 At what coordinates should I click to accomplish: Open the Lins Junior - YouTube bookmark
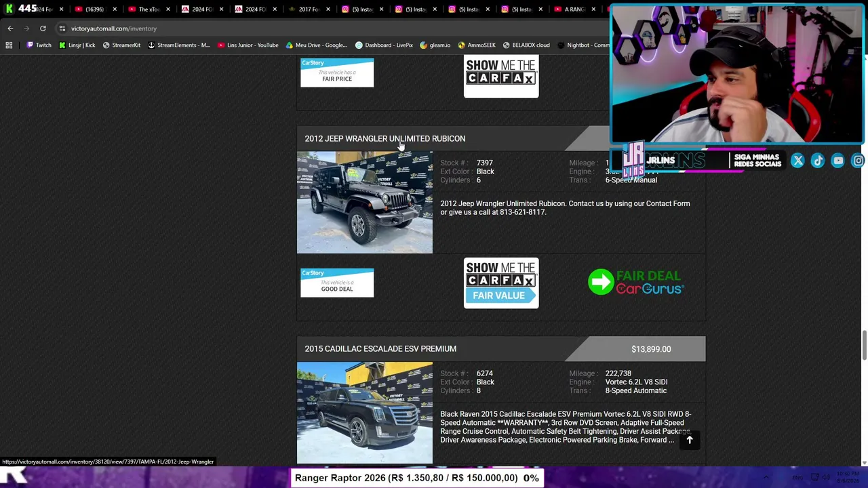(248, 45)
